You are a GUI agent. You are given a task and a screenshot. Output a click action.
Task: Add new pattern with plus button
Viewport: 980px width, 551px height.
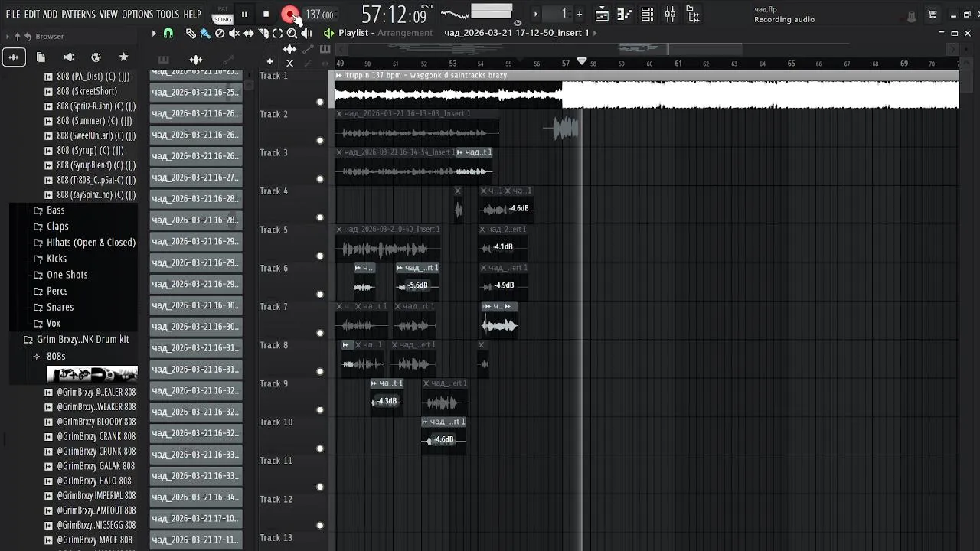click(x=579, y=14)
